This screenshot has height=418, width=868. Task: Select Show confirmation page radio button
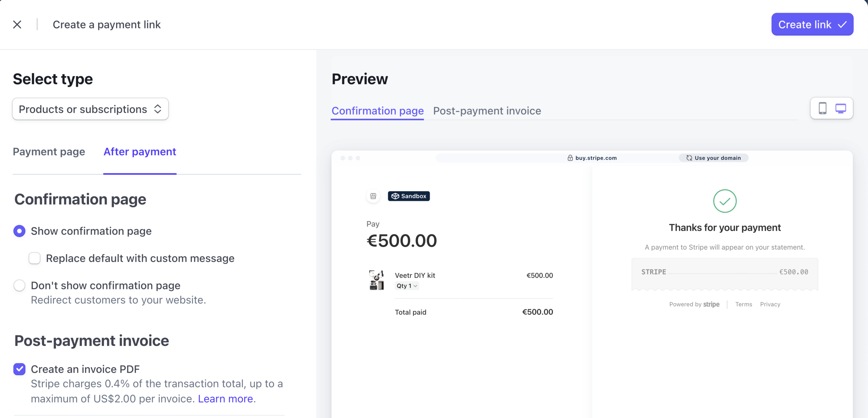pos(19,231)
